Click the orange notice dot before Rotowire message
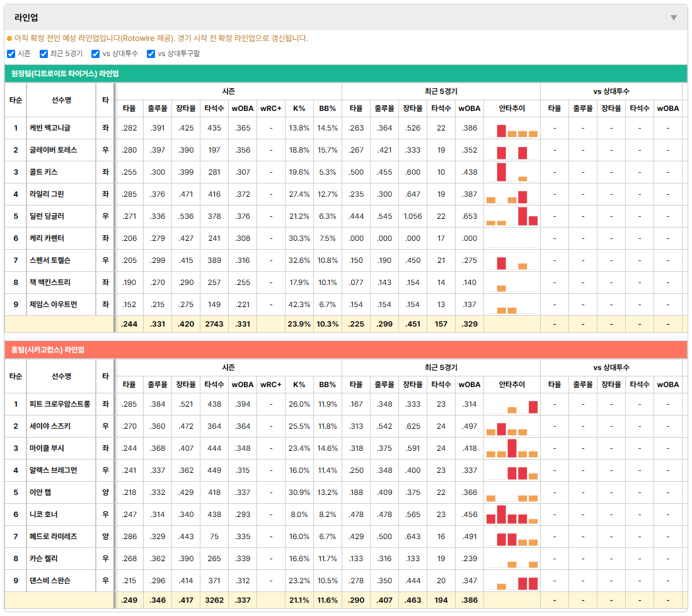This screenshot has height=616, width=692. click(9, 39)
